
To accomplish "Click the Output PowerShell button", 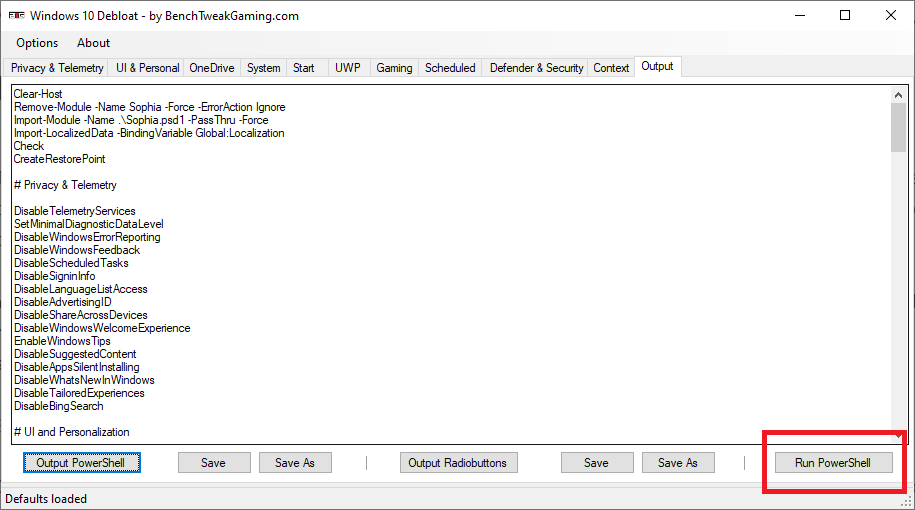I will pos(82,463).
